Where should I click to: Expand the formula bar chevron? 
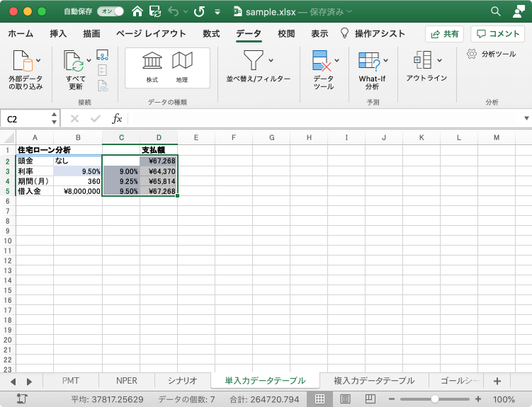526,119
